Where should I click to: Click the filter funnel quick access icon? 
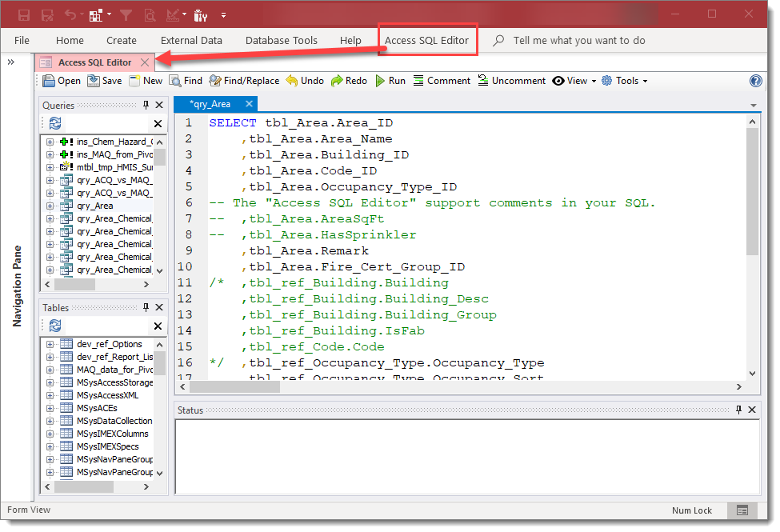point(126,15)
